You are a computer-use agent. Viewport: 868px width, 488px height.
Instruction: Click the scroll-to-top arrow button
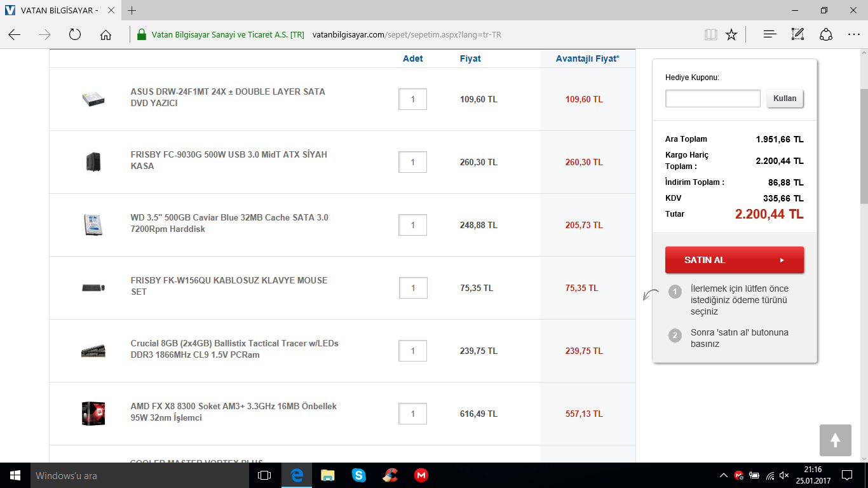pos(835,440)
